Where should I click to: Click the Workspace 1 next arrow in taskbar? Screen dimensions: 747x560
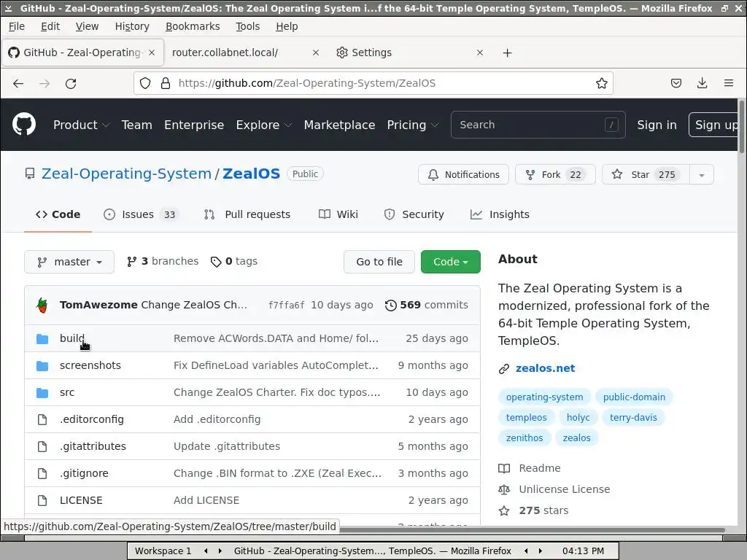click(x=220, y=551)
